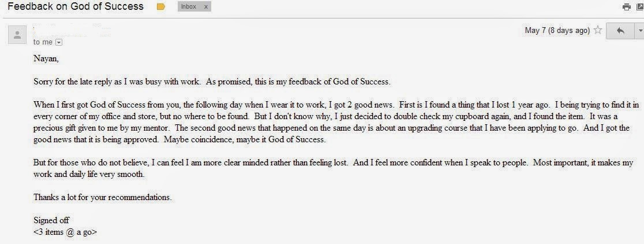The height and width of the screenshot is (244, 644).
Task: Click the '<3 items @ a go>' signature
Action: 65,232
